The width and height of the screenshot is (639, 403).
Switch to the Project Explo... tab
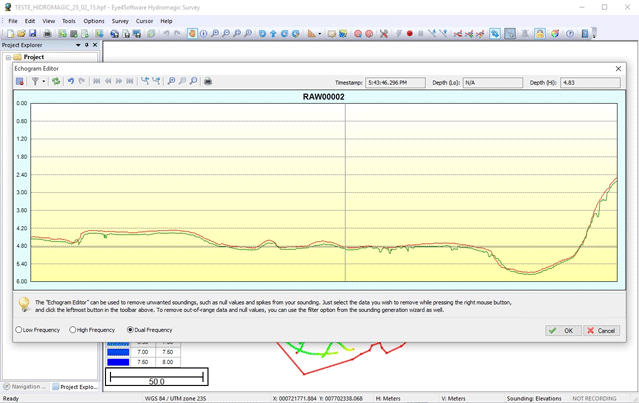click(x=76, y=387)
